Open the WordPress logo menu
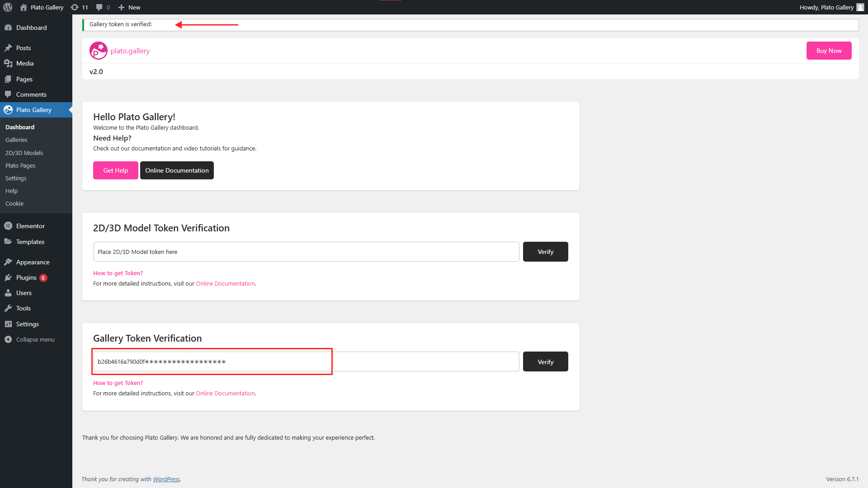The image size is (868, 488). click(x=8, y=7)
